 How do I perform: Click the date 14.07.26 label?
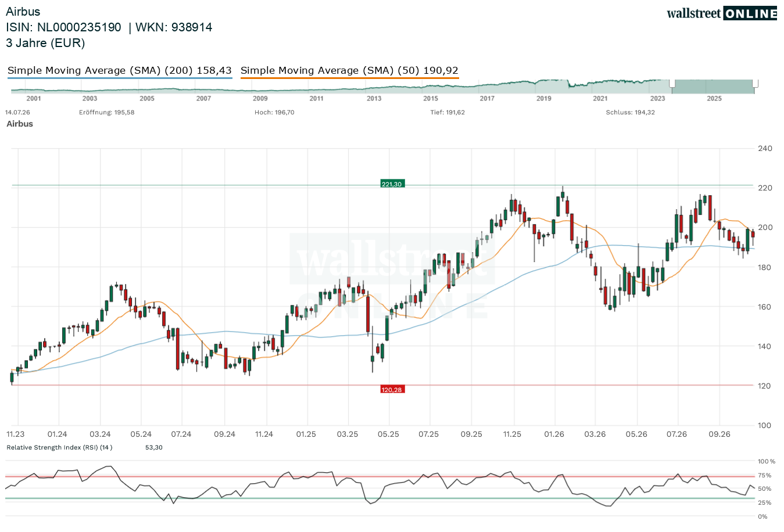coord(17,112)
